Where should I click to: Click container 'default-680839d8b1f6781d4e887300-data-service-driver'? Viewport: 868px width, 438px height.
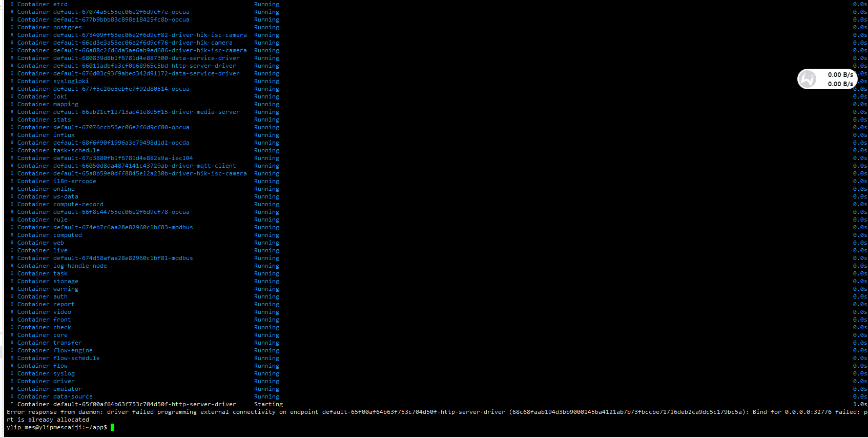(x=147, y=58)
